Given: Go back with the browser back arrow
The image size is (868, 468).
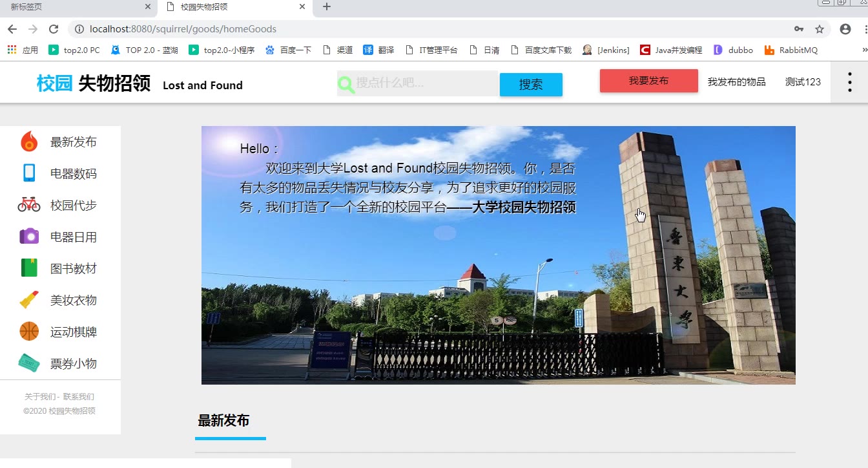Looking at the screenshot, I should tap(12, 29).
